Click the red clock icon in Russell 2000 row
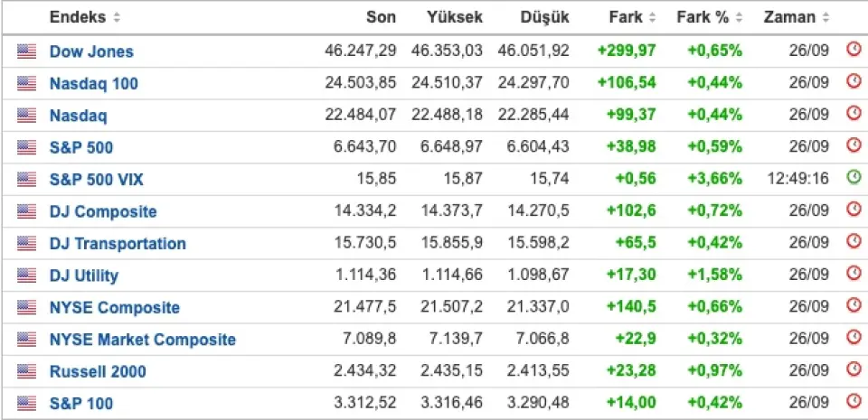This screenshot has width=868, height=420. pos(854,369)
